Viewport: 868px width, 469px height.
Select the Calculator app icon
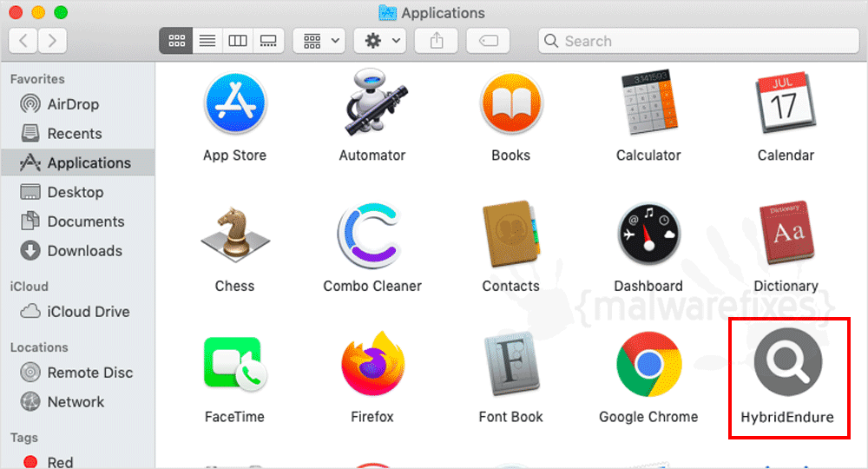click(648, 102)
